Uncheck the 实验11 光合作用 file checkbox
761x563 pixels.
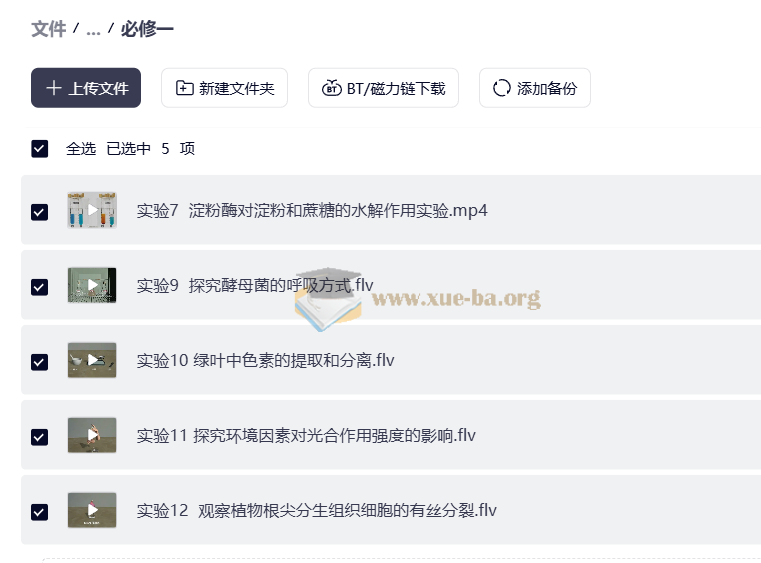(x=40, y=436)
